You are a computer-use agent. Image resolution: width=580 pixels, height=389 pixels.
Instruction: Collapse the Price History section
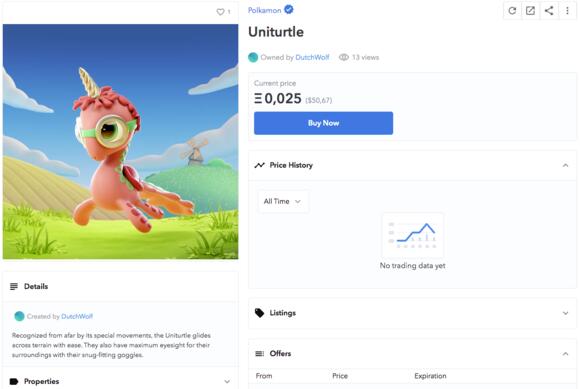pyautogui.click(x=565, y=165)
